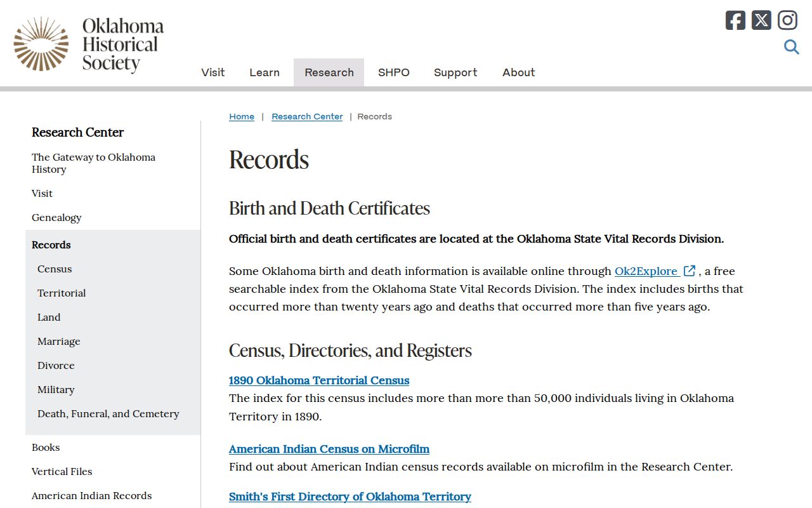812x508 pixels.
Task: Open Territorial sidebar sub-item
Action: click(62, 293)
